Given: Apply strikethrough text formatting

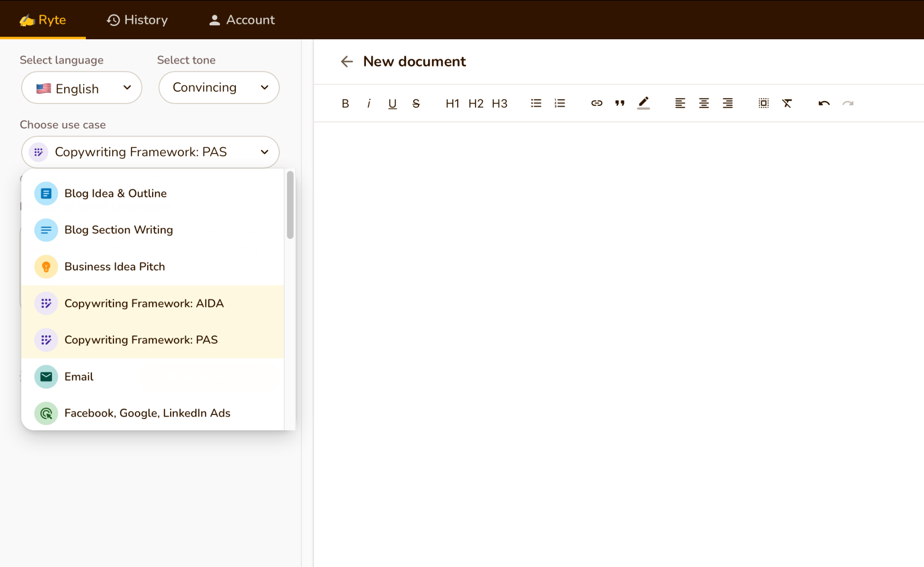Looking at the screenshot, I should tap(416, 103).
